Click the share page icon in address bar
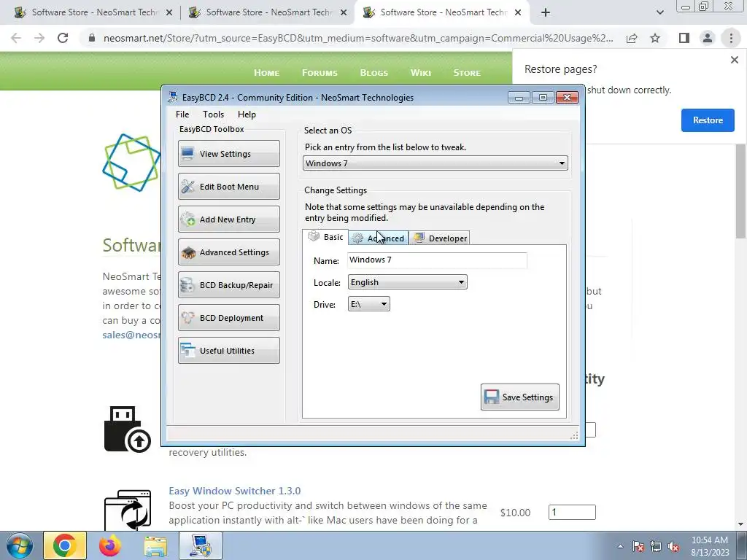The height and width of the screenshot is (560, 747). click(632, 38)
